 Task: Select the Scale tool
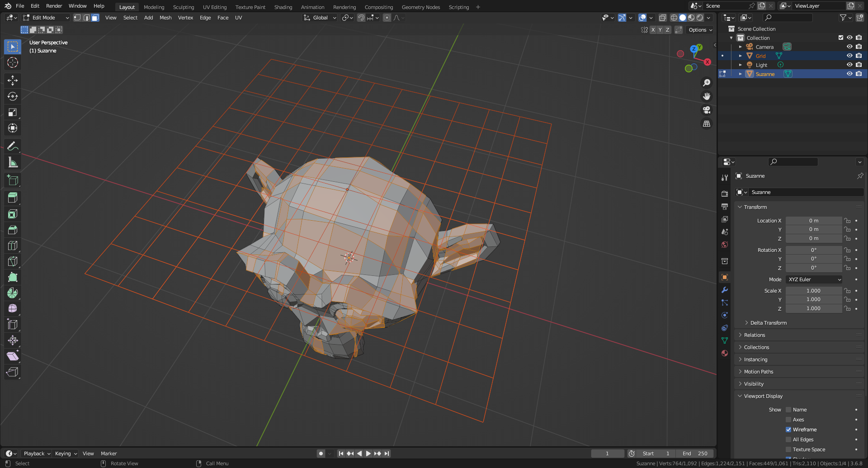point(13,112)
